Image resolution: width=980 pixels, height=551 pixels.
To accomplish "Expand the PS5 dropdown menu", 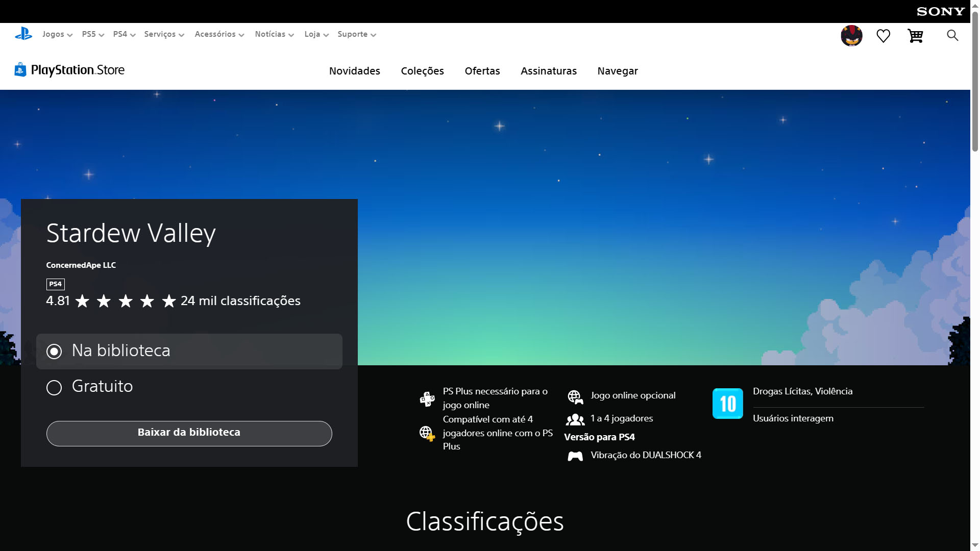I will [x=93, y=34].
